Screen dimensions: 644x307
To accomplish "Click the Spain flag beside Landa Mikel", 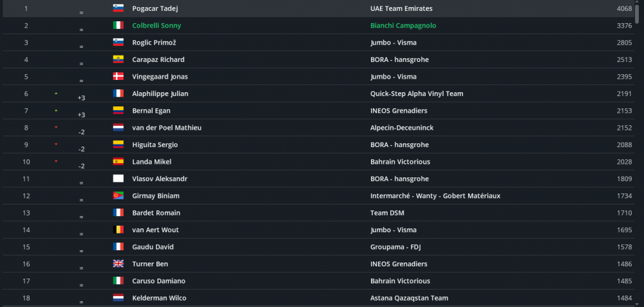I will pos(118,161).
